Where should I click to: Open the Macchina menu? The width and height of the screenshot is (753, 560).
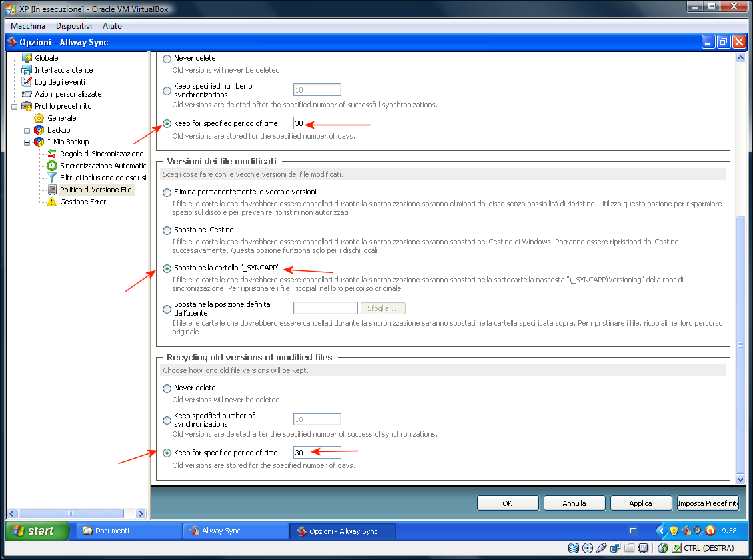click(28, 26)
